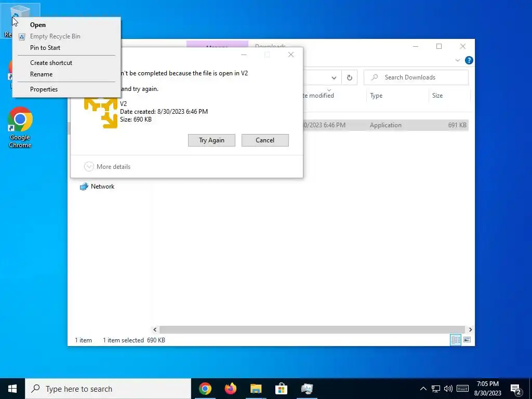Open the notification center icon

click(516, 390)
